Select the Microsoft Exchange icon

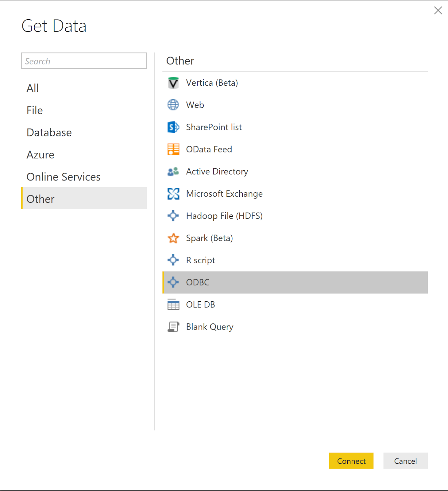173,194
